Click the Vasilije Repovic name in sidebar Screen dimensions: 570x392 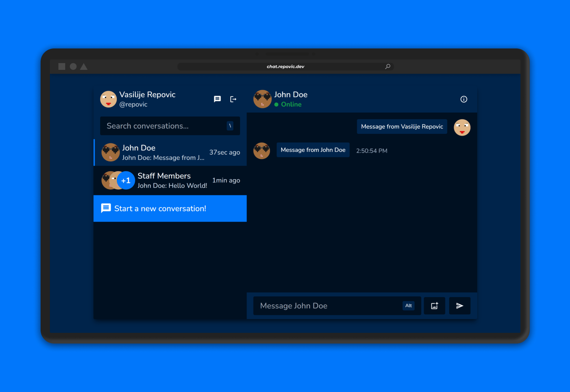click(147, 94)
